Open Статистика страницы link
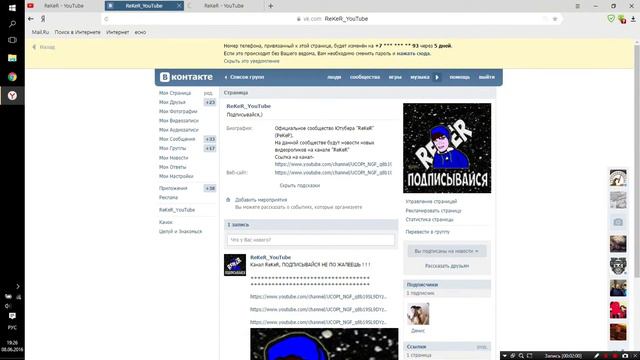The width and height of the screenshot is (640, 360). tap(429, 220)
